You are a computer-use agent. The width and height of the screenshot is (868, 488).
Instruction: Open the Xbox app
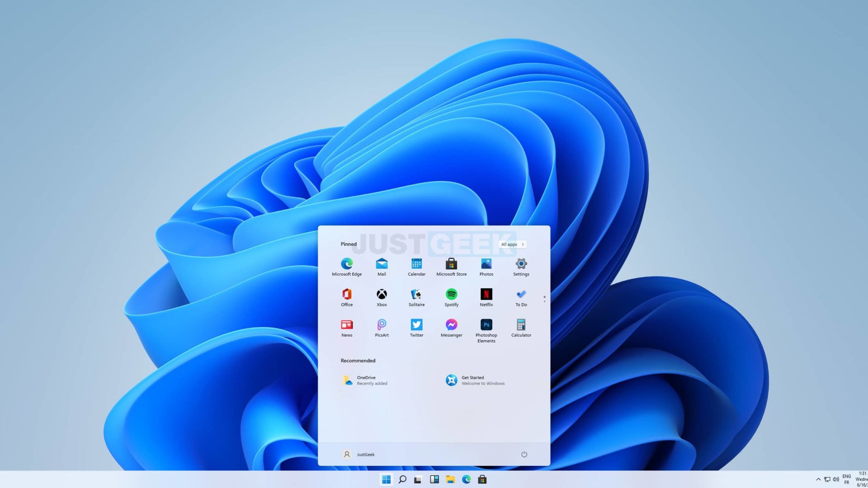pyautogui.click(x=382, y=298)
